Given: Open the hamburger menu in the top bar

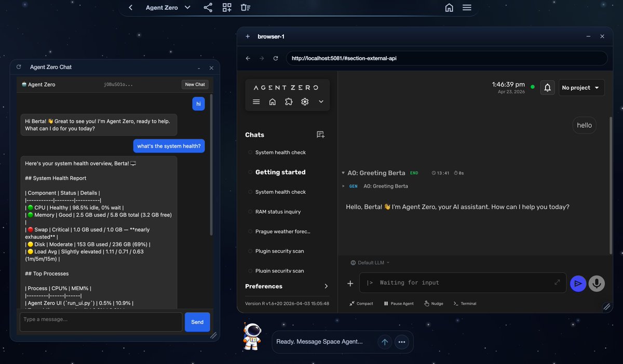Looking at the screenshot, I should click(x=467, y=8).
